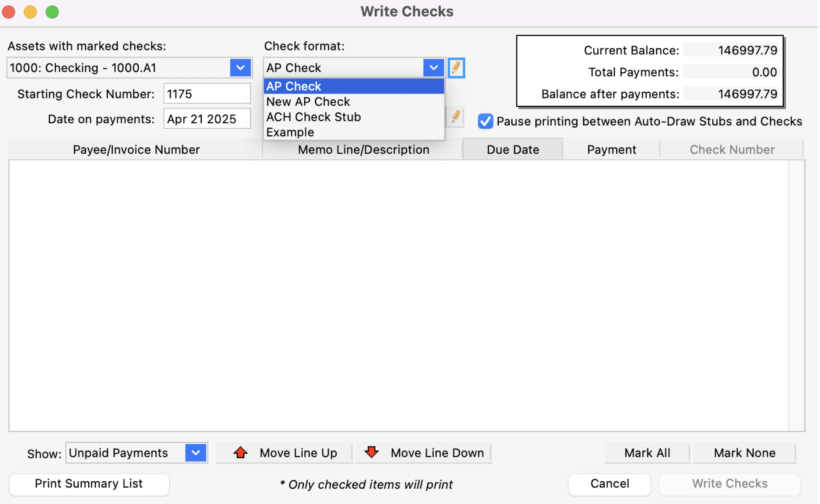Click the pencil edit icon beside Check format

pyautogui.click(x=456, y=68)
